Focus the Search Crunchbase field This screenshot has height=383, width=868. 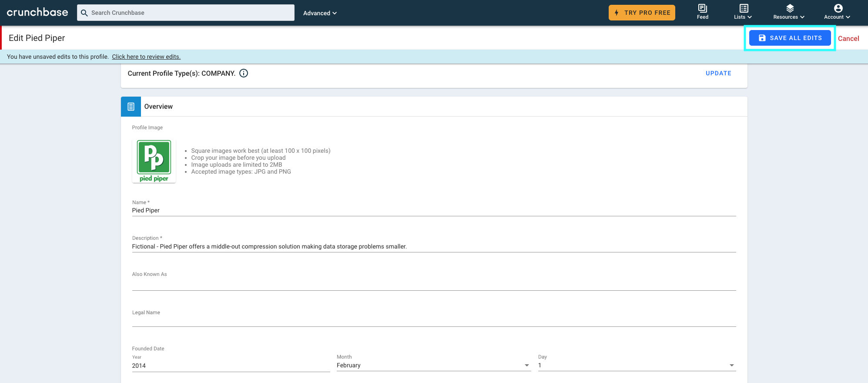tap(186, 13)
